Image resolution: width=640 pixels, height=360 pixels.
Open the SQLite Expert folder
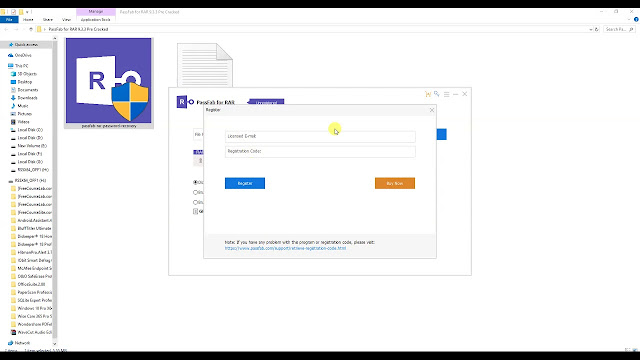(x=34, y=300)
